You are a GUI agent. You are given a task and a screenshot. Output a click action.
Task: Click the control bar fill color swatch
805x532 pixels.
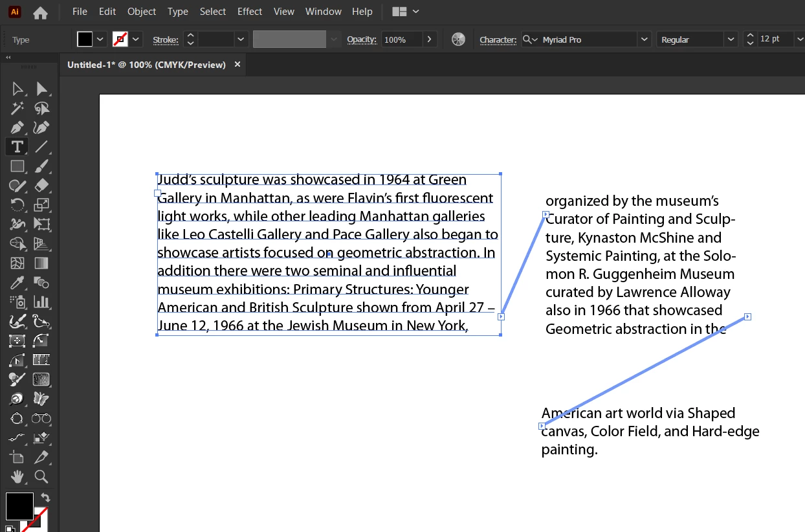[x=85, y=39]
